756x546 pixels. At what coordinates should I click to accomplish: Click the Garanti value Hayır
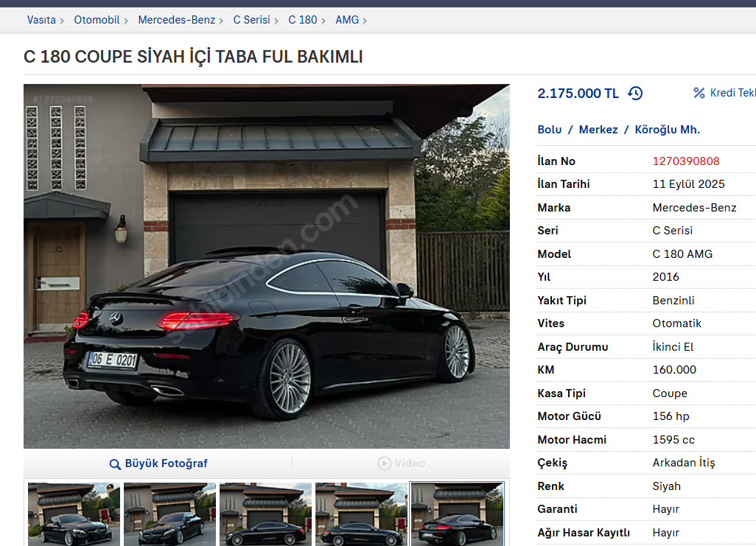666,509
